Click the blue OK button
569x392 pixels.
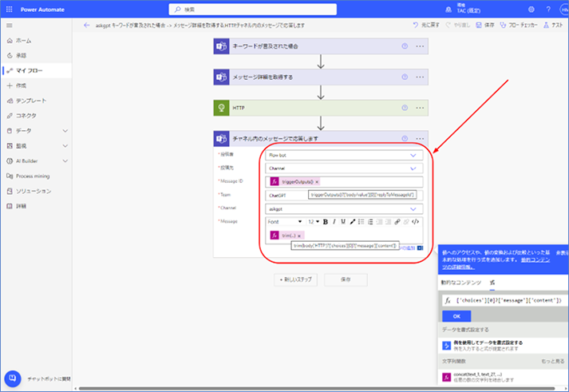tap(456, 316)
